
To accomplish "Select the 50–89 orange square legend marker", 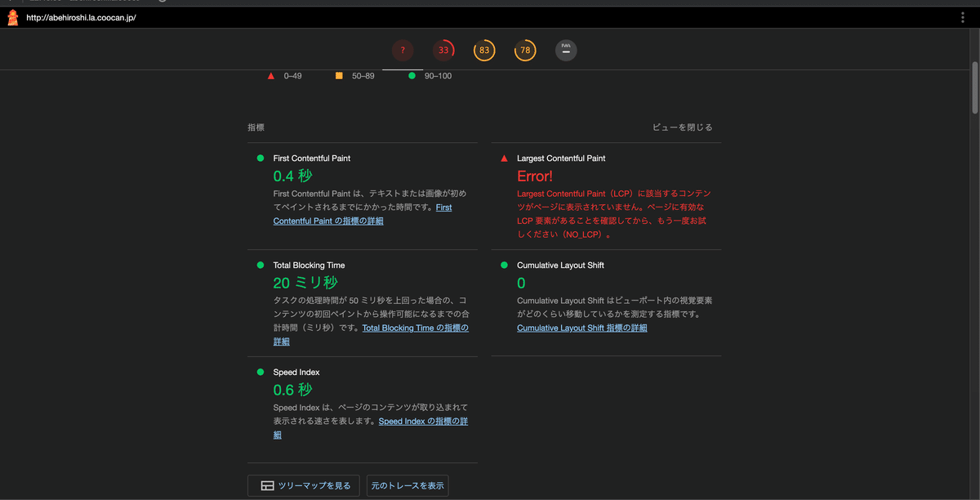I will point(339,75).
